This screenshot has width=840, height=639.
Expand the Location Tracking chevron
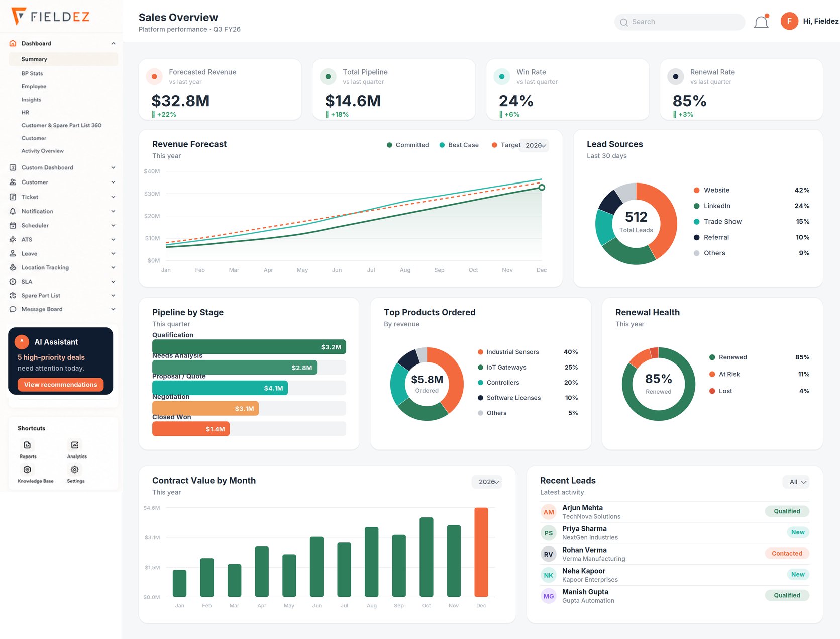113,267
